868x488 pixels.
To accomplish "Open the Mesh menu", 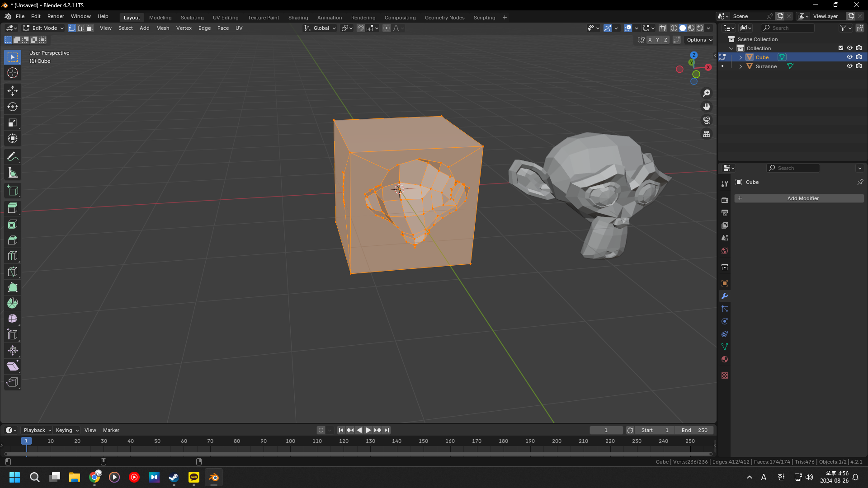I will [163, 28].
